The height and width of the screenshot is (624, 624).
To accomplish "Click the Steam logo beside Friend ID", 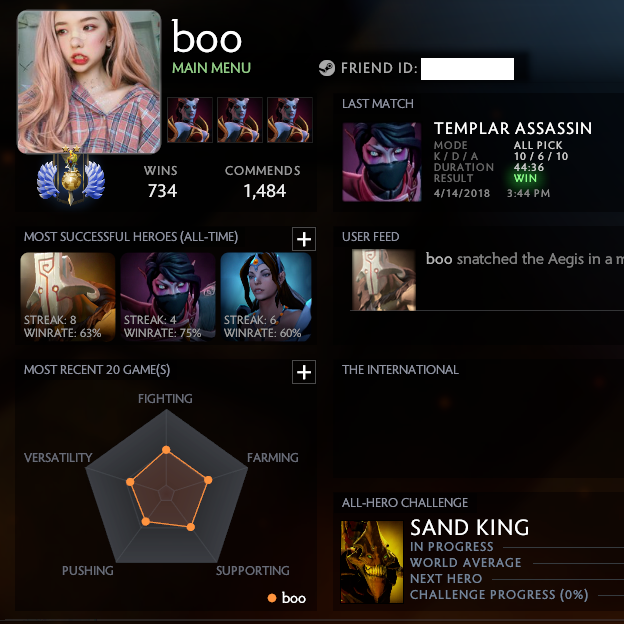I will pos(327,68).
